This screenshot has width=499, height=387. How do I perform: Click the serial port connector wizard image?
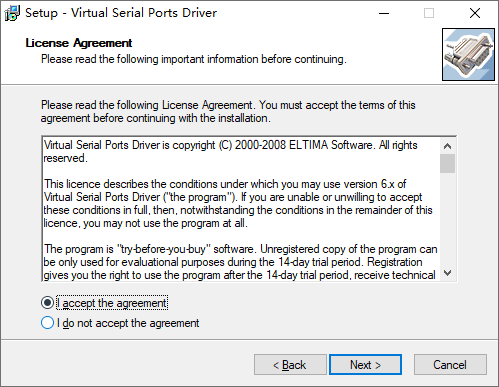(x=468, y=54)
